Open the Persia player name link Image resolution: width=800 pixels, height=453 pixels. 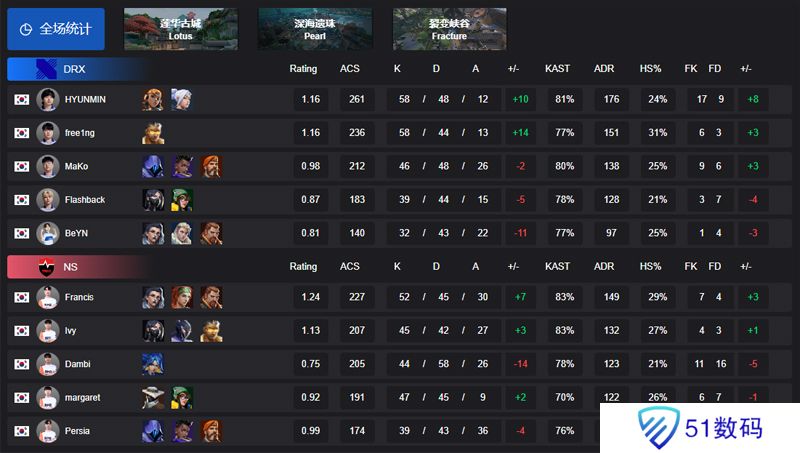pos(77,431)
